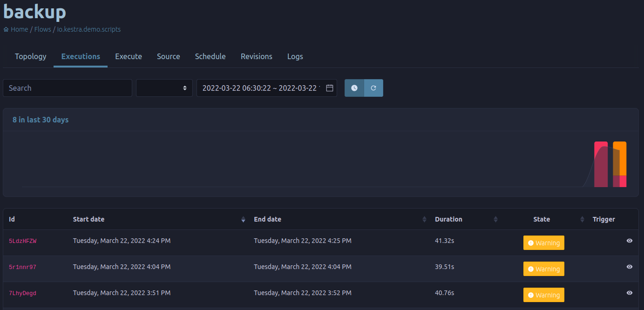Image resolution: width=644 pixels, height=310 pixels.
Task: Open the state filter dropdown
Action: point(164,88)
